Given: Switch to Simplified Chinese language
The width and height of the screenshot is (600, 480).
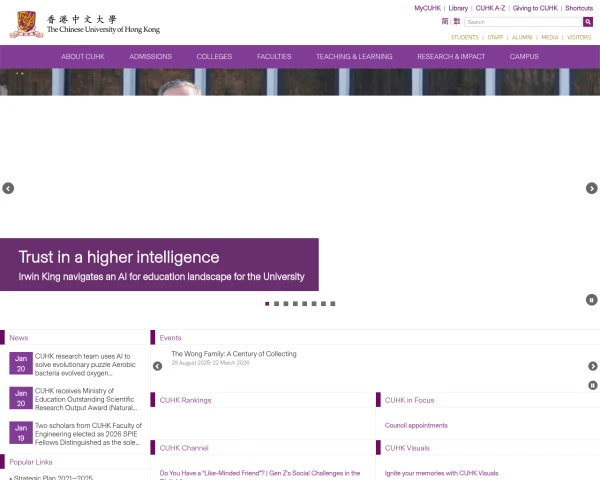Looking at the screenshot, I should coord(444,21).
